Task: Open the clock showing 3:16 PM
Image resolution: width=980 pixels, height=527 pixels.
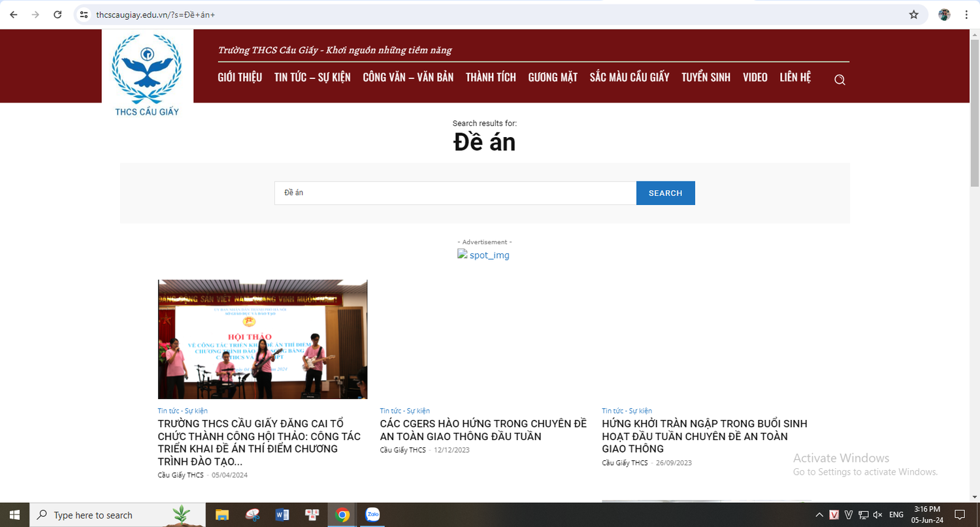Action: (x=927, y=515)
